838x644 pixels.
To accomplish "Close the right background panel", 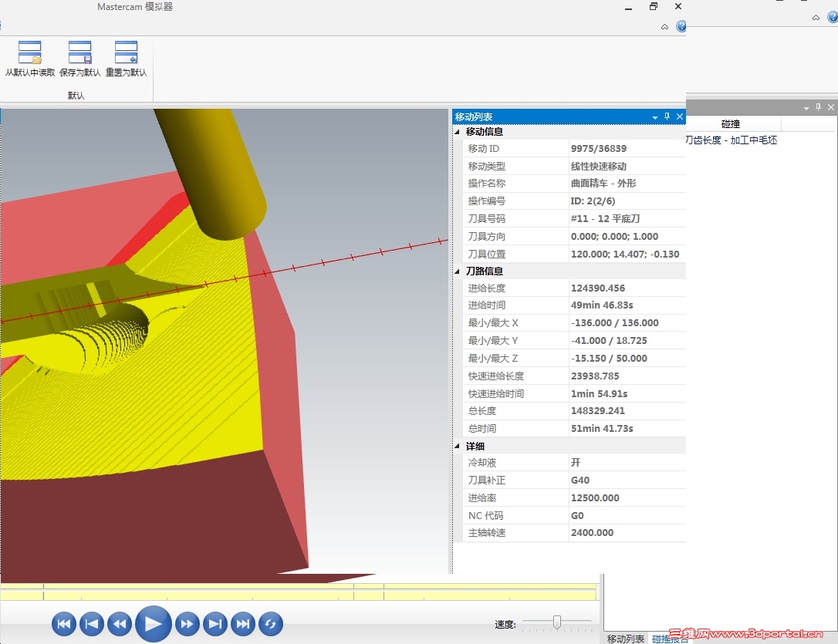I will (831, 107).
